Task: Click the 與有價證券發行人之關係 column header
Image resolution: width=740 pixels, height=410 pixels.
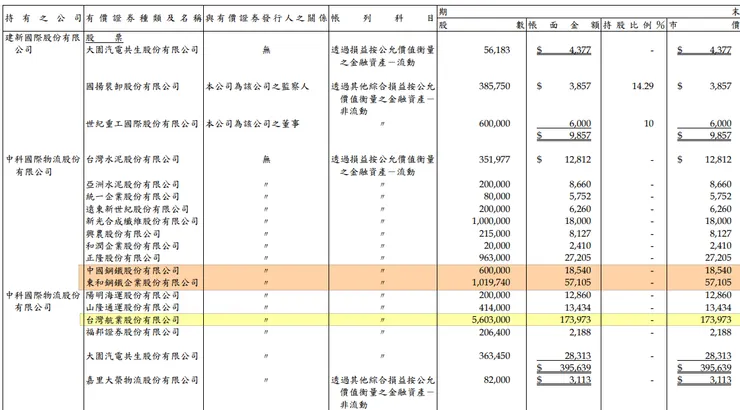Action: pos(266,18)
